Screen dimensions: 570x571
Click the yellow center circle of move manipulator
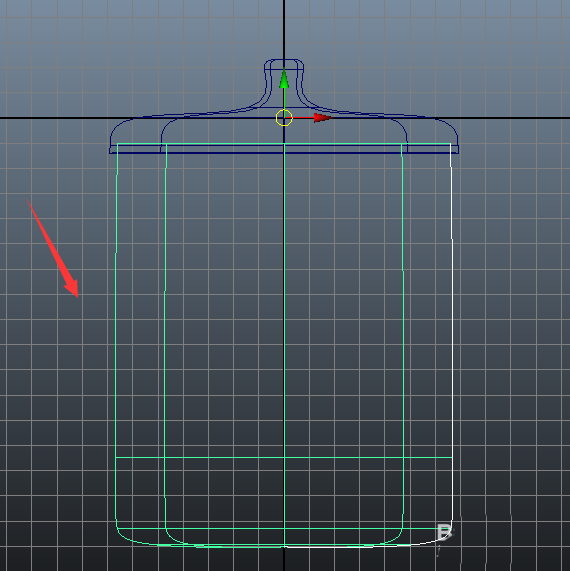pyautogui.click(x=284, y=118)
